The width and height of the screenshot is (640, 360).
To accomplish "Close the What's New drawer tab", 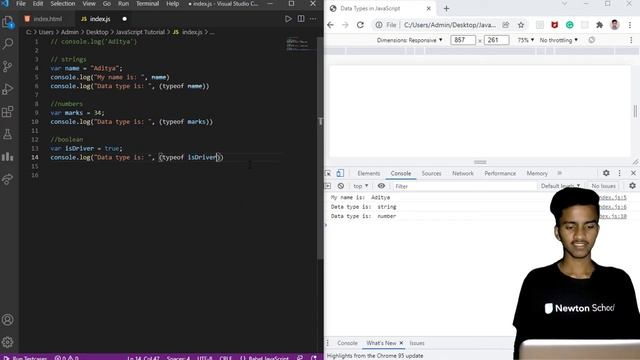I will 401,343.
